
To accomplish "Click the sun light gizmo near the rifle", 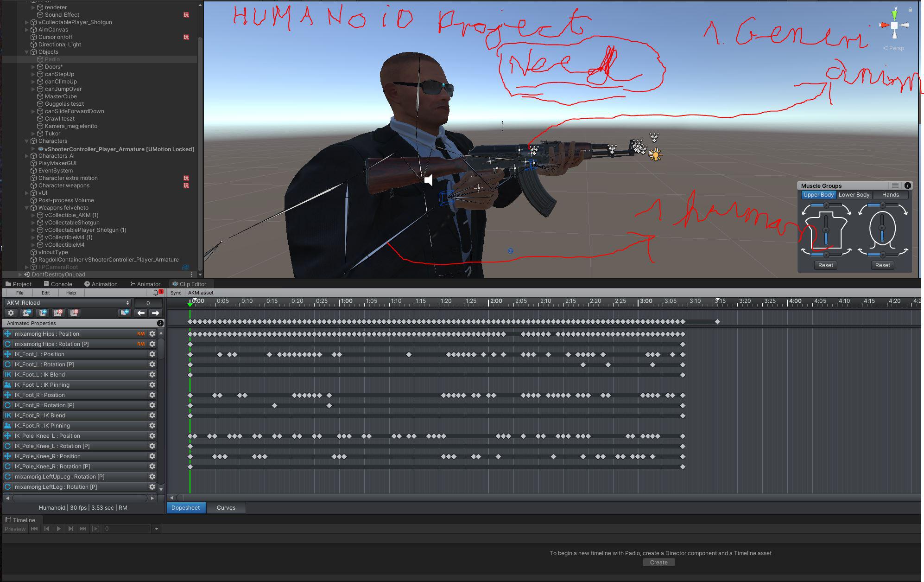I will coord(655,154).
